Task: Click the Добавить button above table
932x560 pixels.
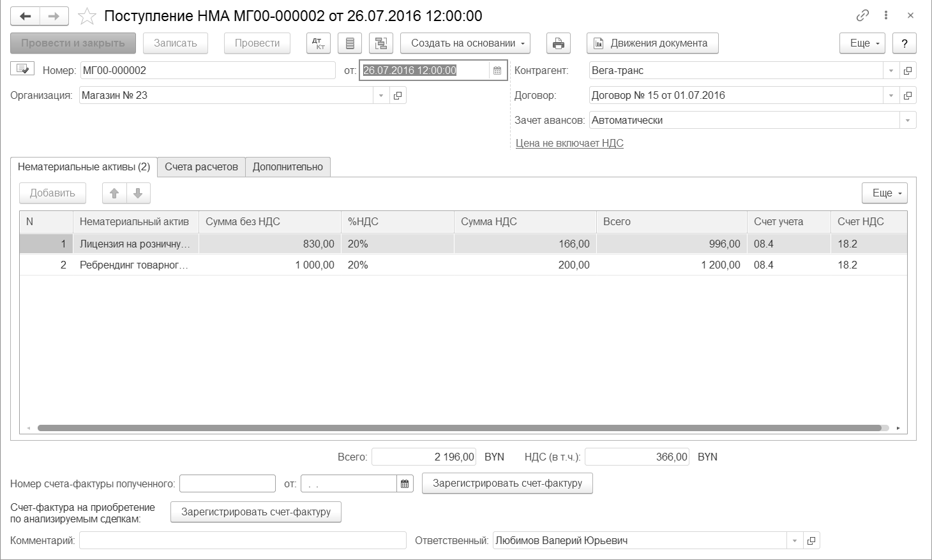Action: pos(52,193)
